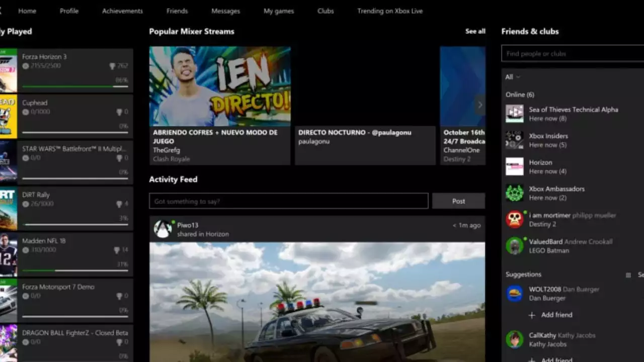Click CallKathy's profile avatar

[515, 339]
